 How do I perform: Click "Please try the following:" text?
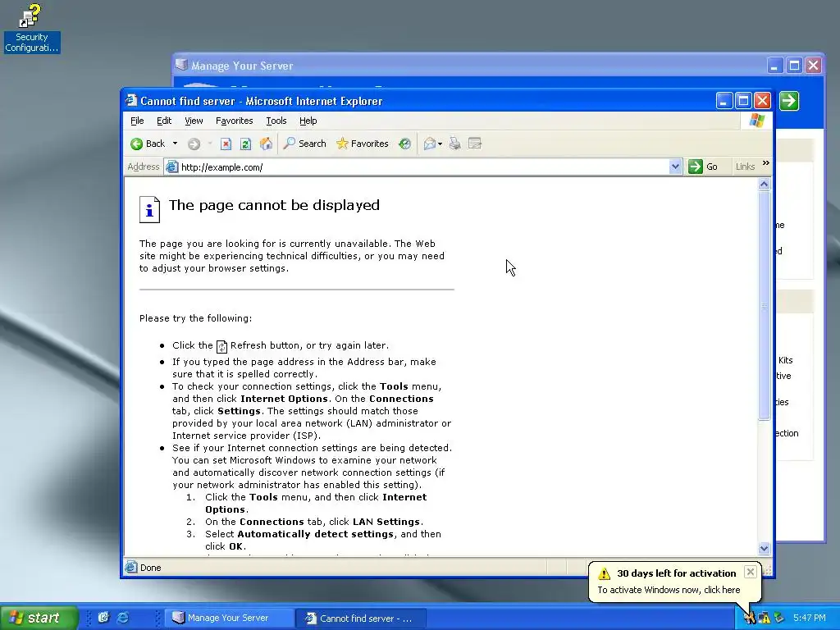coord(195,318)
